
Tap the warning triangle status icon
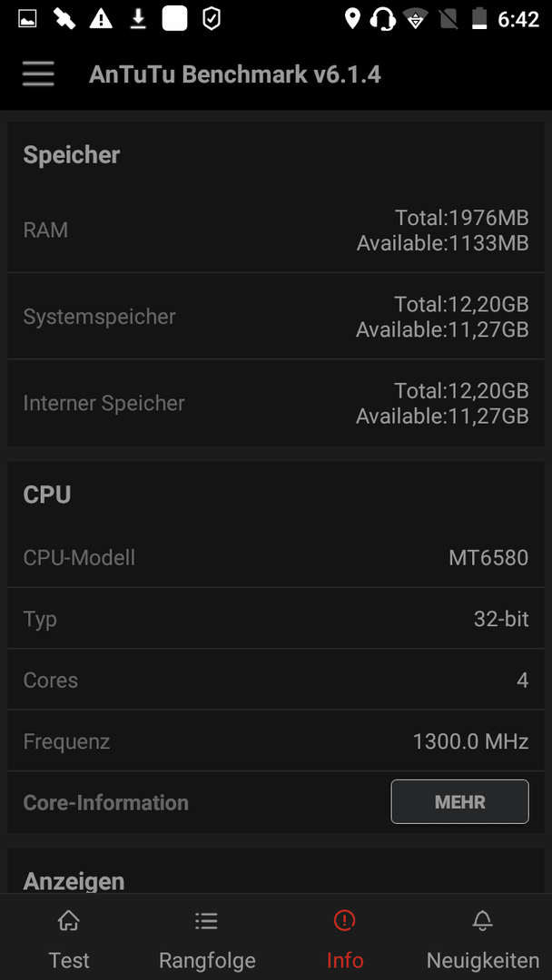click(101, 19)
